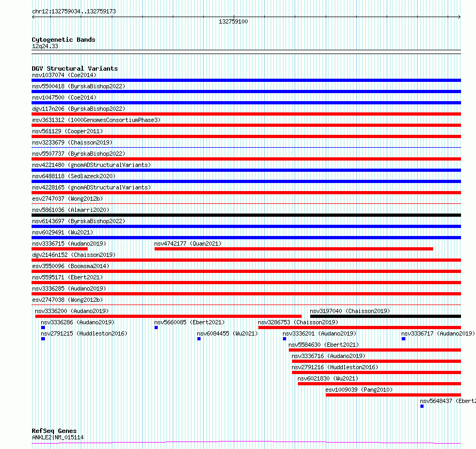476x449 pixels.
Task: Open nsv2791215 (Huddleston2016) label
Action: [84, 333]
